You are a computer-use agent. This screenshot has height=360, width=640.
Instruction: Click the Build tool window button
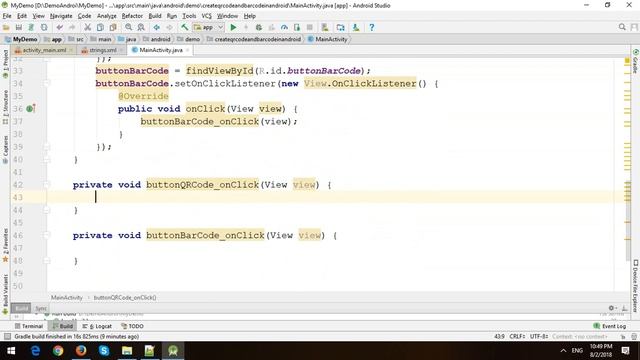(x=62, y=326)
